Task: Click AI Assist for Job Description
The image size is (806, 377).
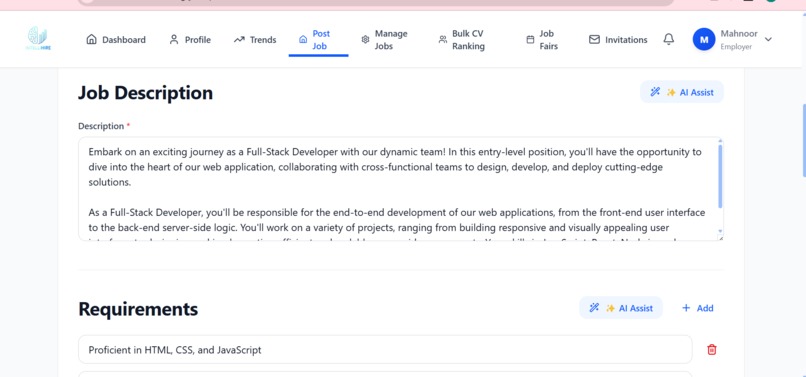Action: 682,92
